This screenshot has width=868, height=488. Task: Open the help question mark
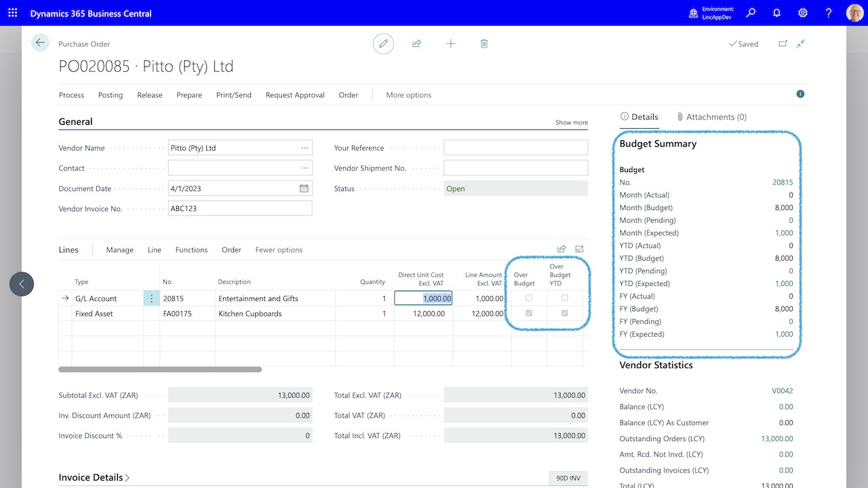click(x=829, y=13)
